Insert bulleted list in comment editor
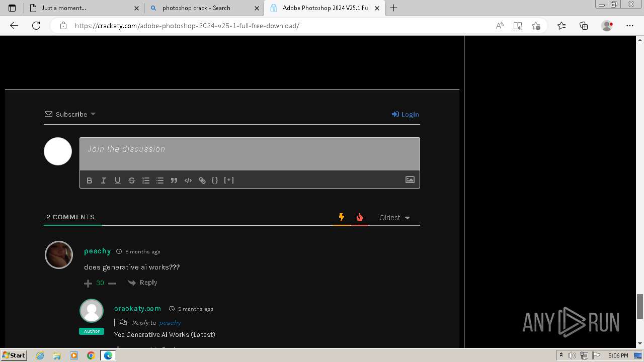The width and height of the screenshot is (644, 362). (x=160, y=180)
